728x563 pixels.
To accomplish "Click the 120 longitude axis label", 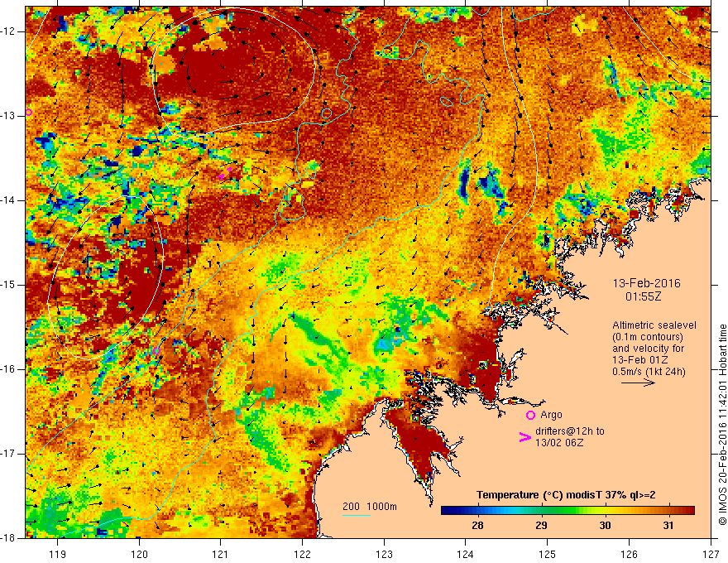I will 139,554.
